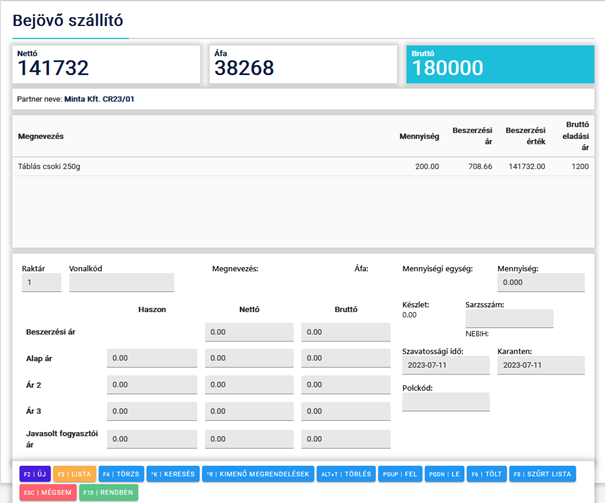Focus the Raktár input field
Image resolution: width=605 pixels, height=503 pixels.
coord(40,283)
